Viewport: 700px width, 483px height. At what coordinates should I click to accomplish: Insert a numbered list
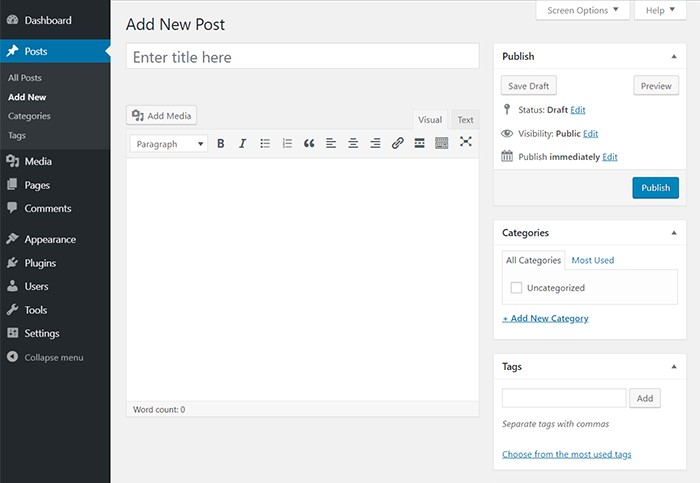coord(287,144)
